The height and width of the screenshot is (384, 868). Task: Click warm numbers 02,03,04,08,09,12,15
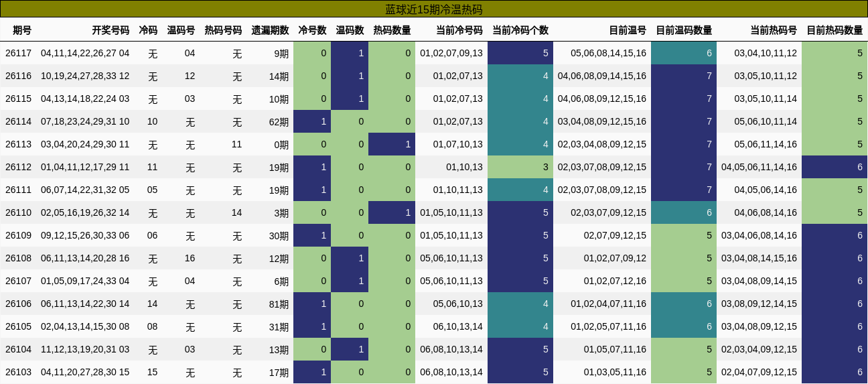point(602,144)
